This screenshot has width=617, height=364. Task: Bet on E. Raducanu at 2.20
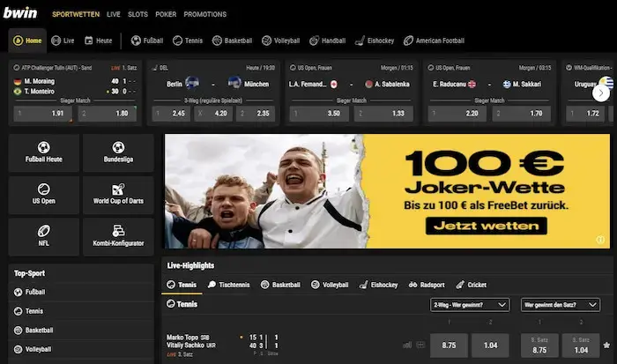pos(457,114)
